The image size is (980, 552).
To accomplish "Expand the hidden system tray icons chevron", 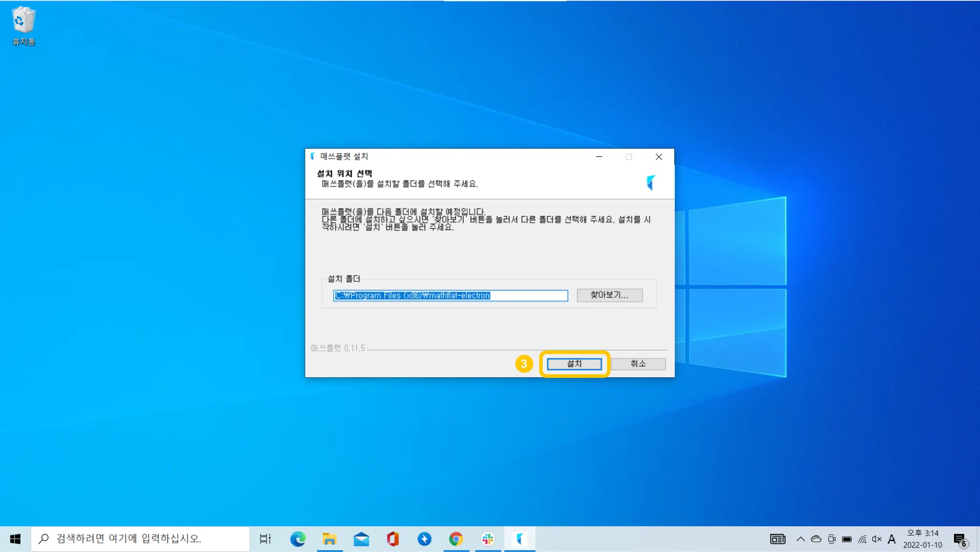I will (x=801, y=539).
